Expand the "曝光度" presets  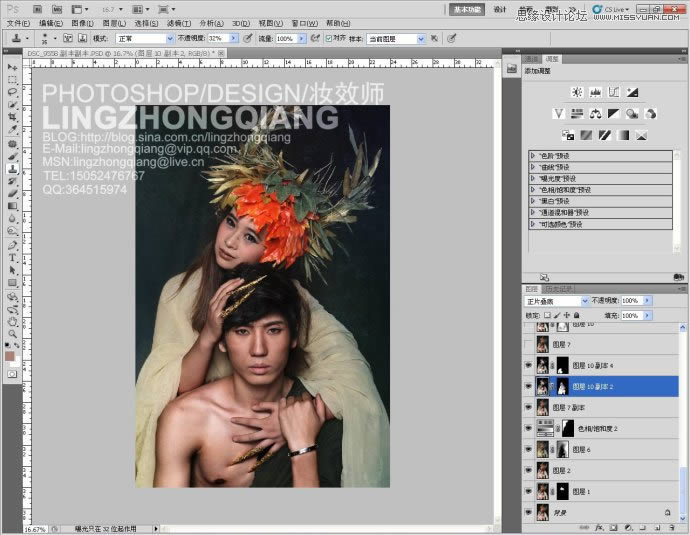(x=533, y=179)
